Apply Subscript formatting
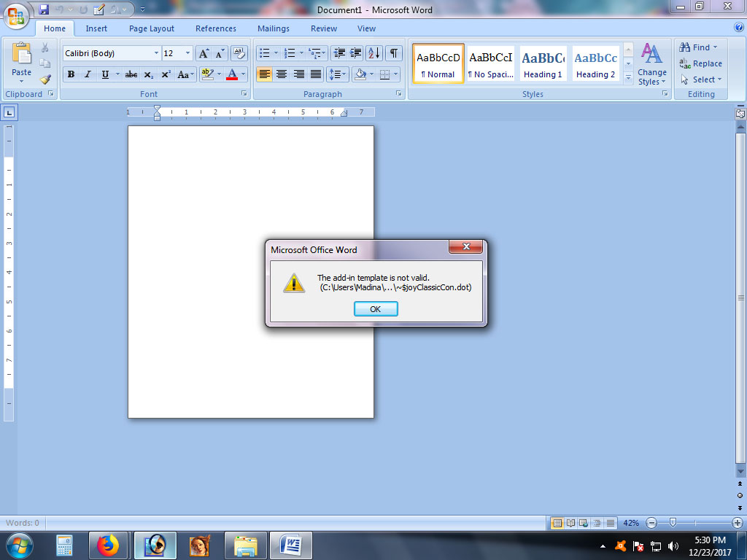Viewport: 747px width, 560px height. (x=148, y=74)
